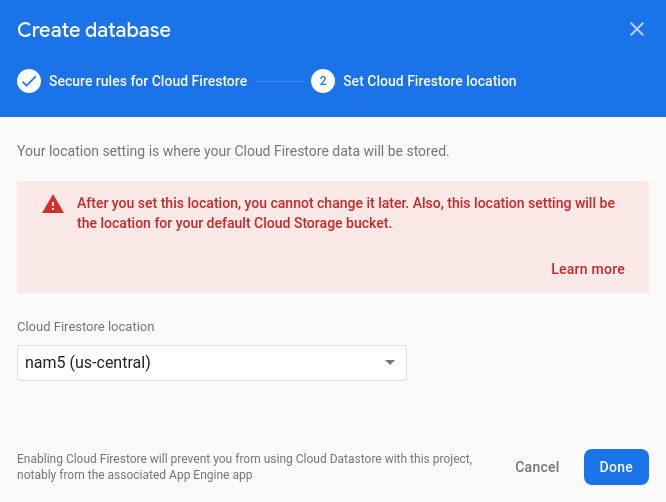Click the Cloud Firestore location field label
The height and width of the screenshot is (502, 666).
coord(86,326)
